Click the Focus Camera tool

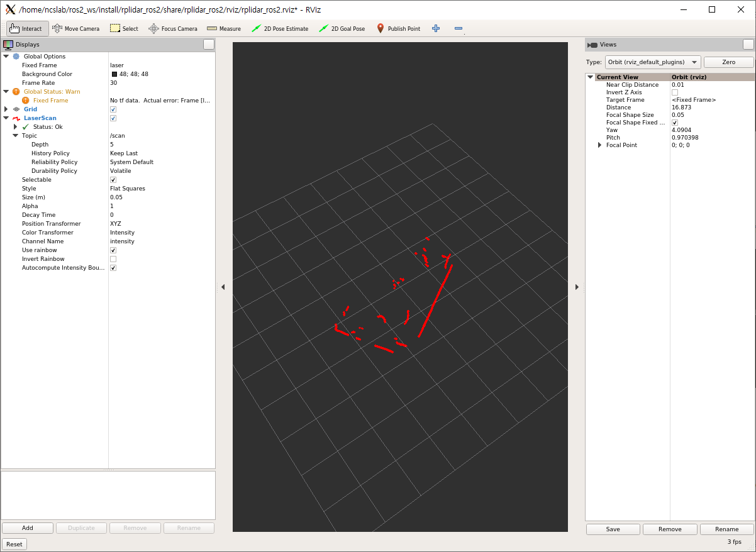click(x=173, y=28)
